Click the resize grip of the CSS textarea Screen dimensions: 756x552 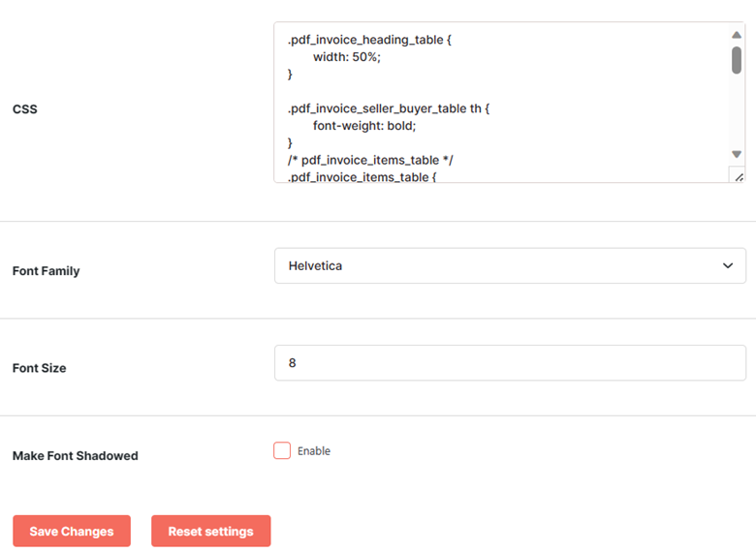pos(739,177)
